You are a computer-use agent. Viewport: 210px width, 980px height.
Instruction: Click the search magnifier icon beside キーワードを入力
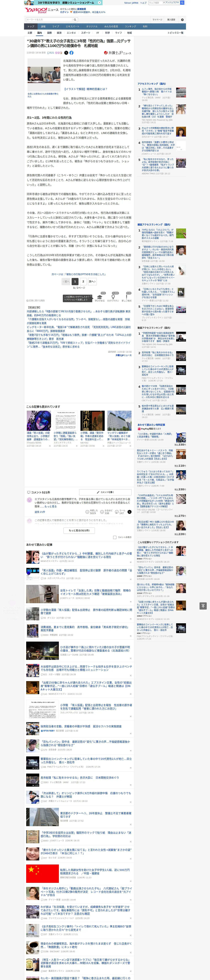pos(75,20)
